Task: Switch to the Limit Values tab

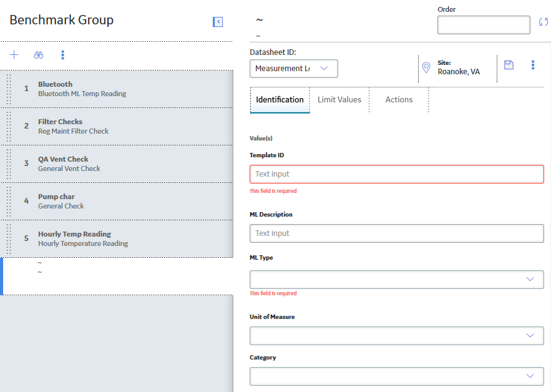Action: [x=339, y=100]
